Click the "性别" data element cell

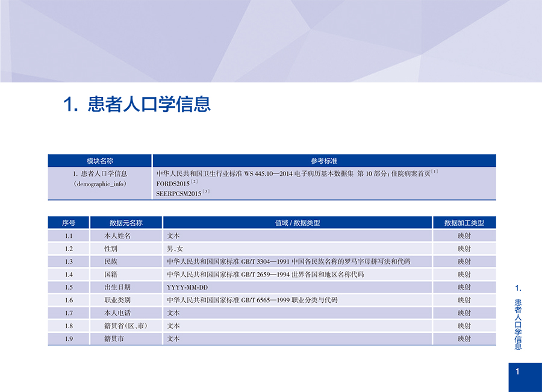pyautogui.click(x=126, y=249)
